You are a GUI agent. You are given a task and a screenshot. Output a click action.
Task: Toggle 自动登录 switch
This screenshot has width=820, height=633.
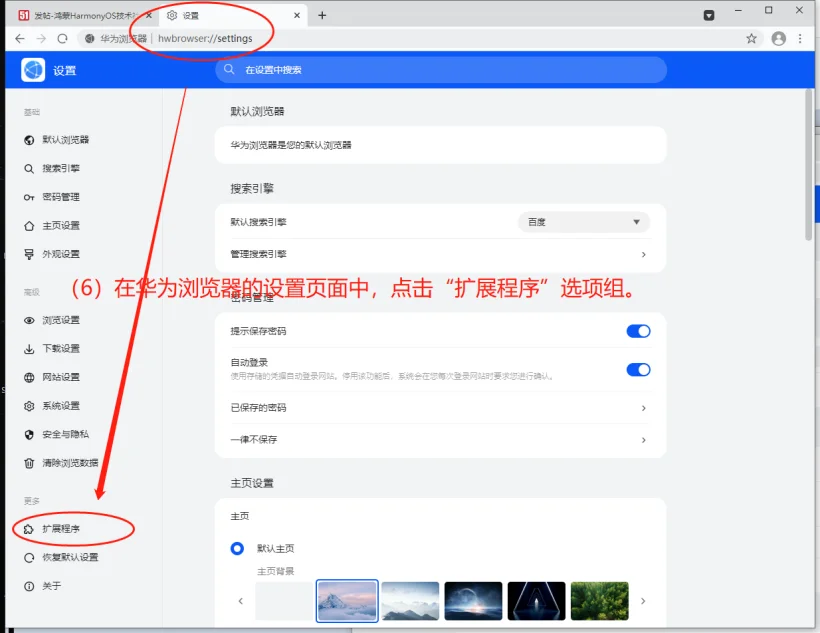[639, 370]
